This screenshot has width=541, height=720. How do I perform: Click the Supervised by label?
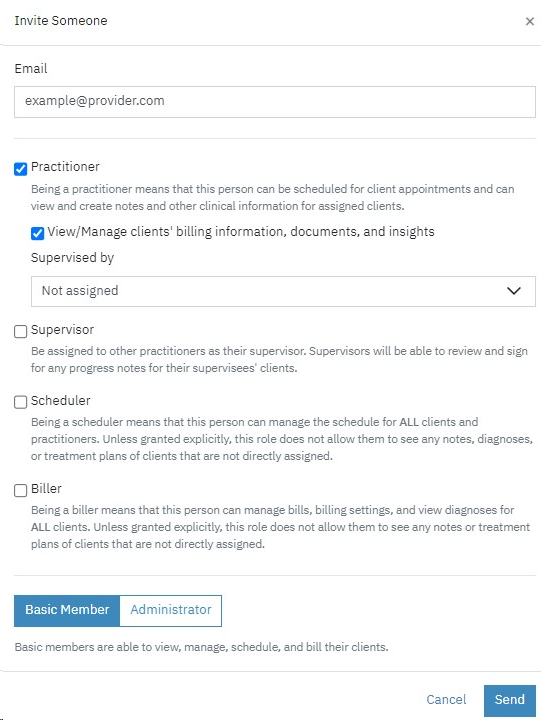[x=73, y=258]
